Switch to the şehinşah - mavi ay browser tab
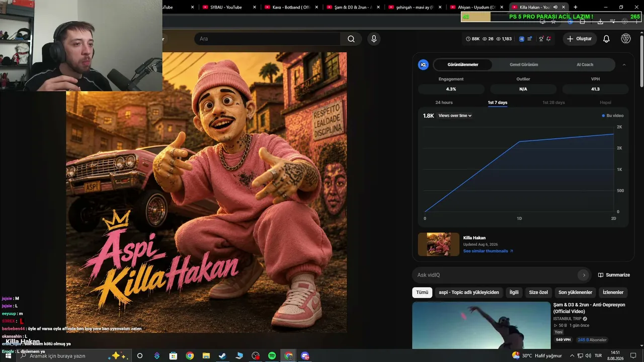Image resolution: width=644 pixels, height=362 pixels. click(416, 7)
